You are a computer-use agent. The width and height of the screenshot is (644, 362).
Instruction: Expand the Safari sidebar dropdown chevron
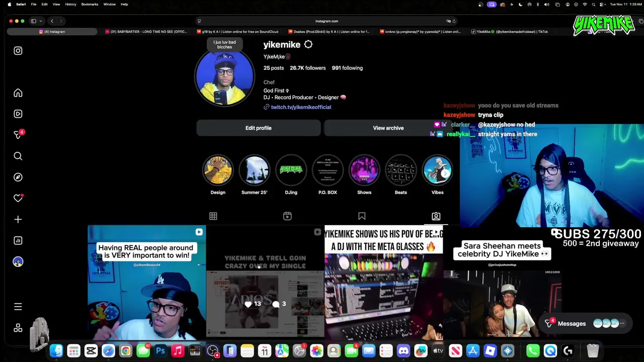[40, 21]
